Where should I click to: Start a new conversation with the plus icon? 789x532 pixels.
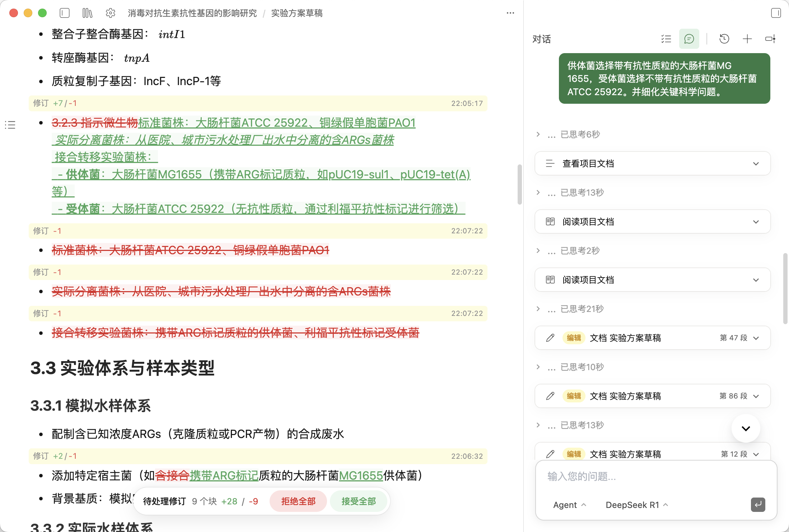[747, 39]
